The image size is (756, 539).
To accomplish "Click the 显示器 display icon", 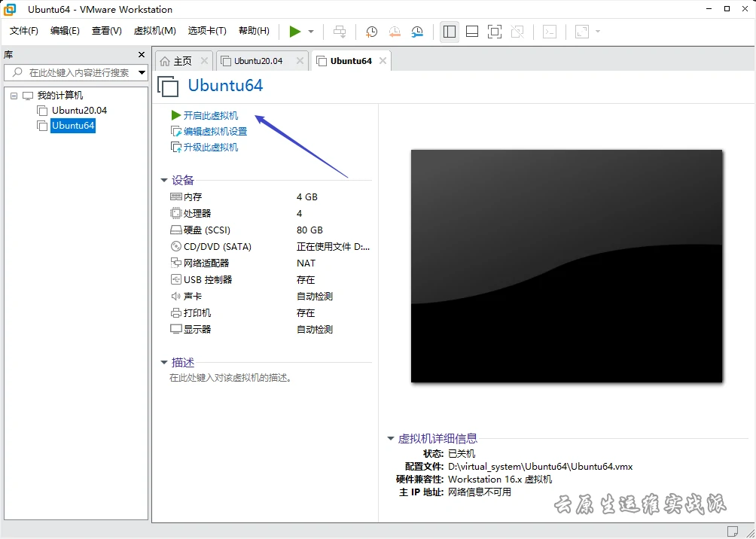I will (x=176, y=329).
